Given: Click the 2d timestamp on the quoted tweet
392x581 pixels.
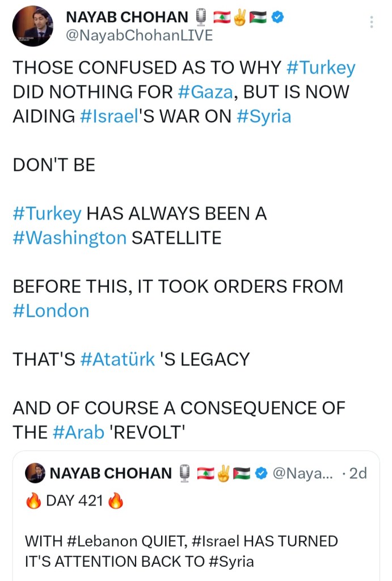Looking at the screenshot, I should click(x=357, y=473).
